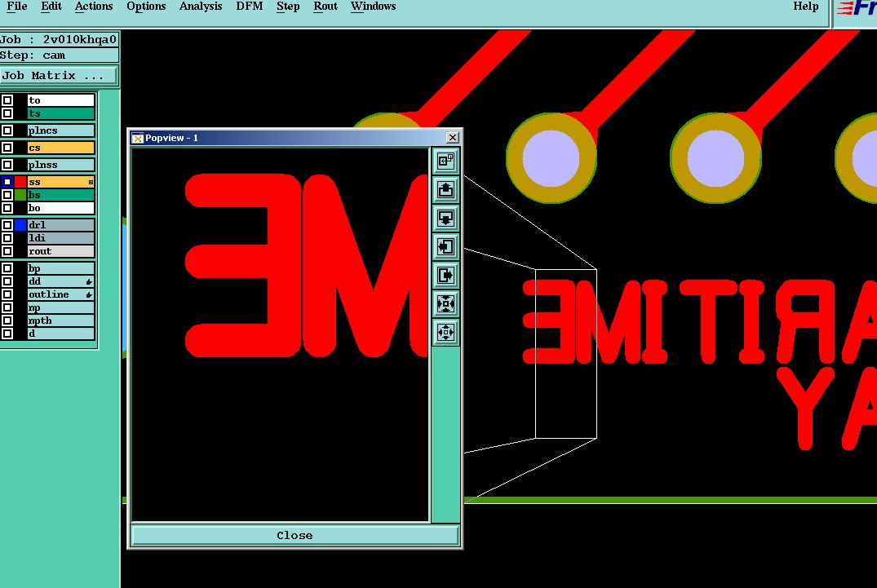This screenshot has height=588, width=877.
Task: Open the Step menu
Action: [288, 7]
